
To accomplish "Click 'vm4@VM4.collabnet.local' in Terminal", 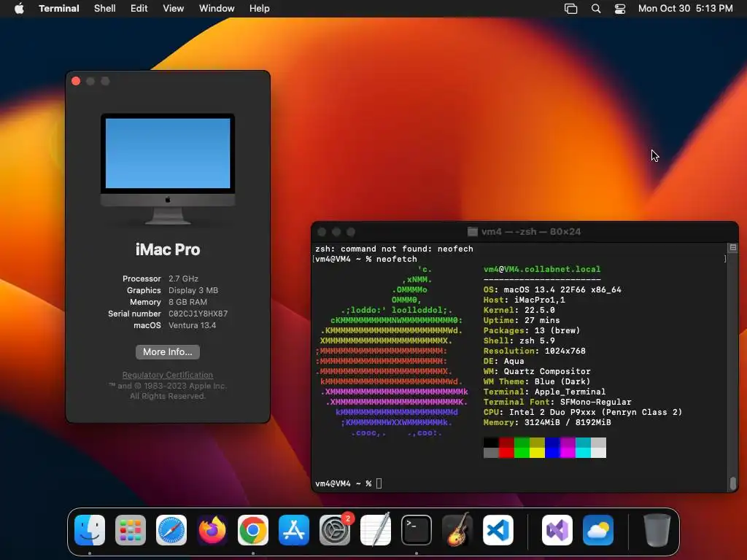I will click(542, 270).
